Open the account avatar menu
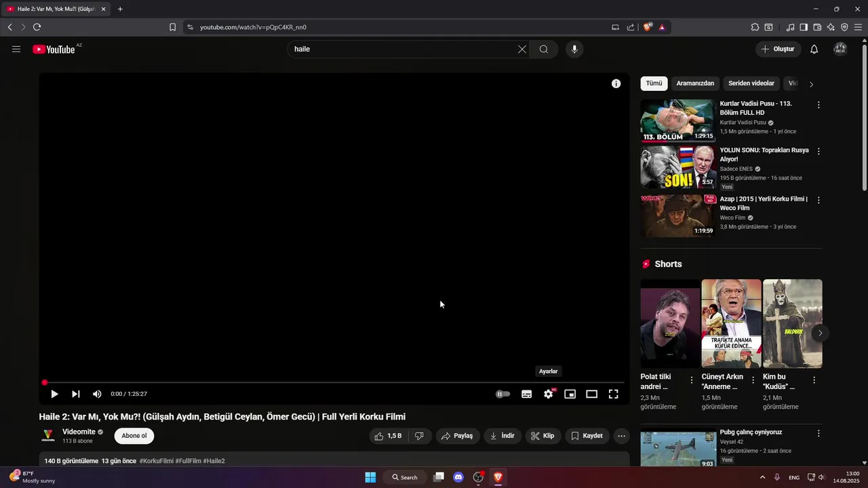868x488 pixels. coord(840,49)
